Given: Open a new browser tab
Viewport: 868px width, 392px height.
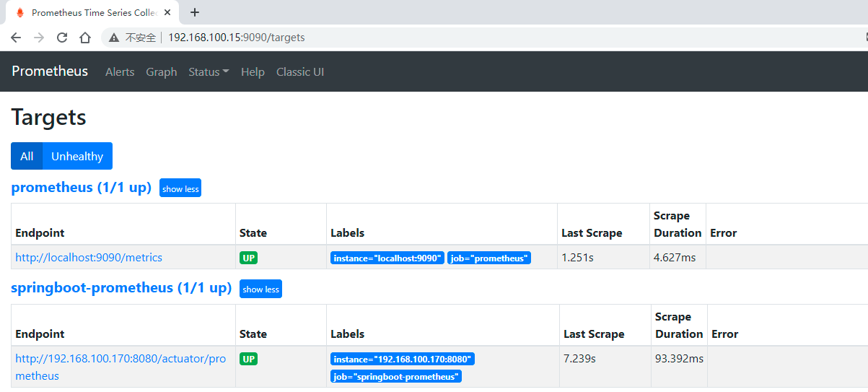Looking at the screenshot, I should click(x=195, y=12).
